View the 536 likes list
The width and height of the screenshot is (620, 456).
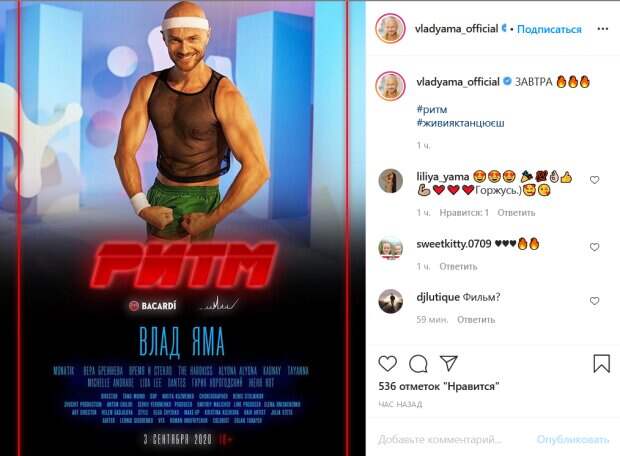point(439,386)
